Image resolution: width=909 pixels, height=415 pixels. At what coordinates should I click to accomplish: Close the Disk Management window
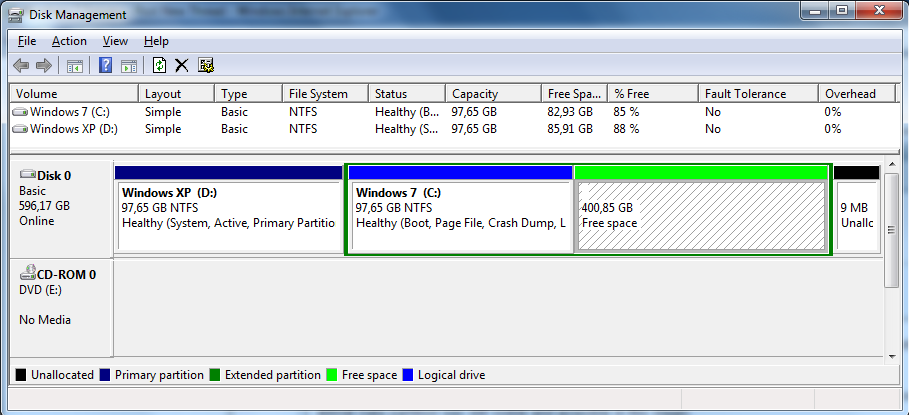[879, 10]
